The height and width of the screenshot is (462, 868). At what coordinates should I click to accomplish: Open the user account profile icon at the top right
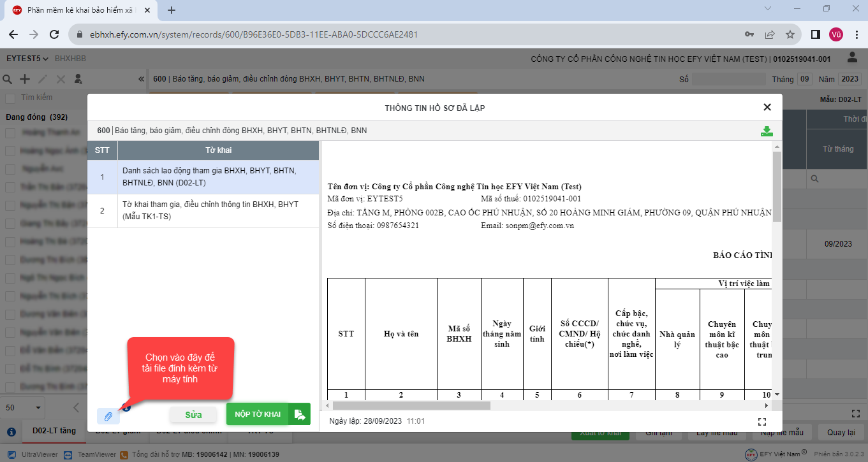[851, 58]
